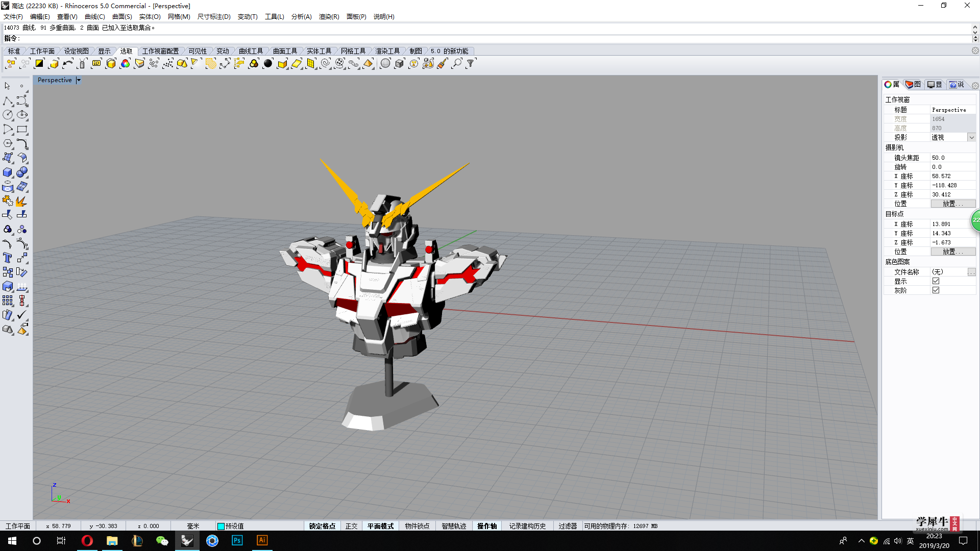980x551 pixels.
Task: Click the rectangular array grid tool
Action: click(8, 301)
